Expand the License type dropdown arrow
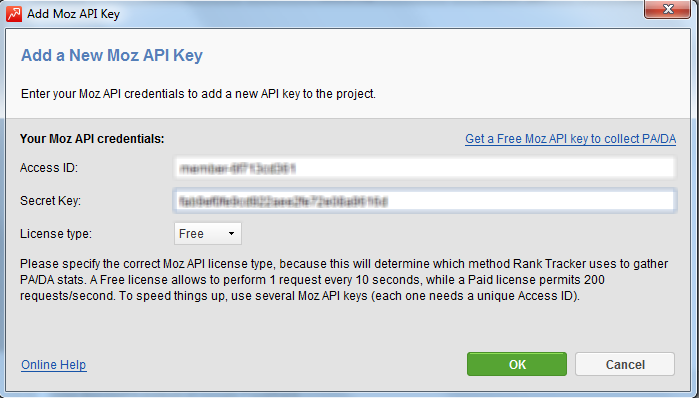Viewport: 699px width, 398px height. (231, 234)
